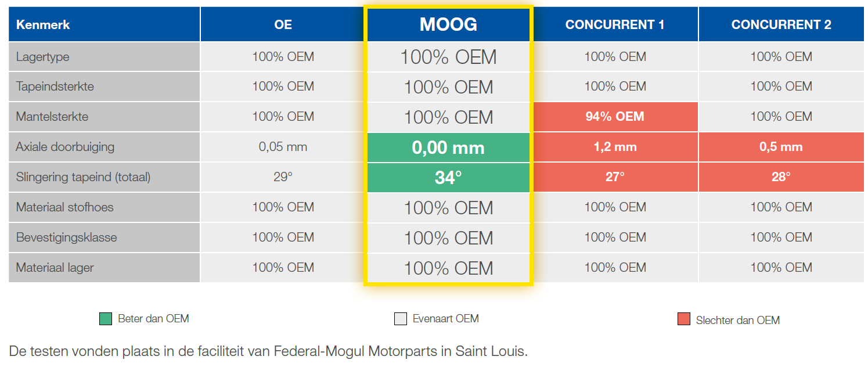Click the OE '0,05 mm' value

283,147
